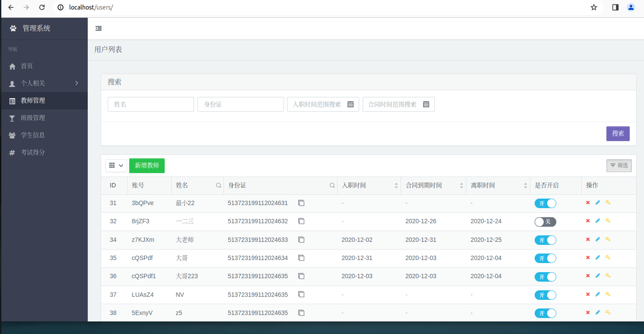This screenshot has width=644, height=334.
Task: Edit user 一二三 with pencil icon
Action: click(598, 221)
